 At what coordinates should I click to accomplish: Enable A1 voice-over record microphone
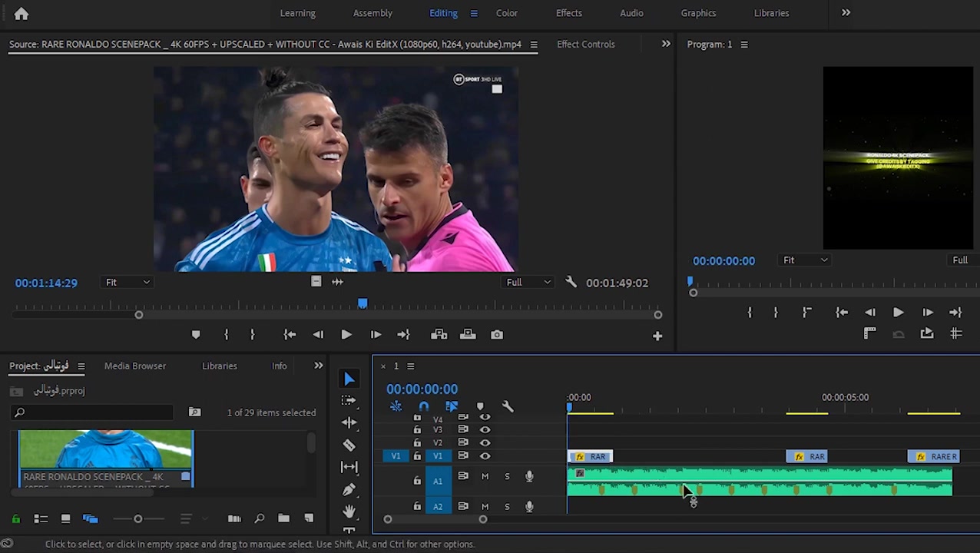pos(529,477)
